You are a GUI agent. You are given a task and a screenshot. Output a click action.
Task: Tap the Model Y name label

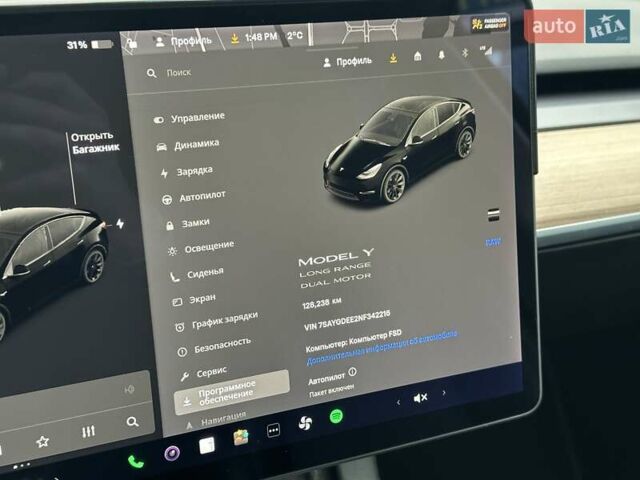336,258
